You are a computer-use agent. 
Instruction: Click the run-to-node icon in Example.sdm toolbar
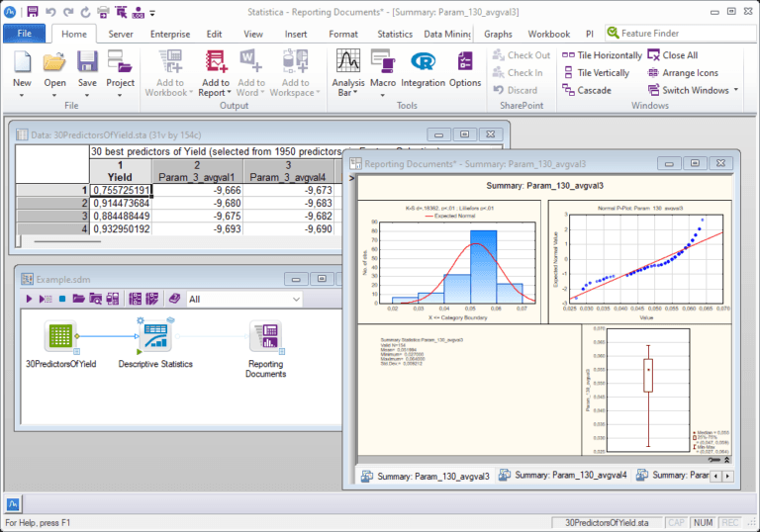(46, 299)
